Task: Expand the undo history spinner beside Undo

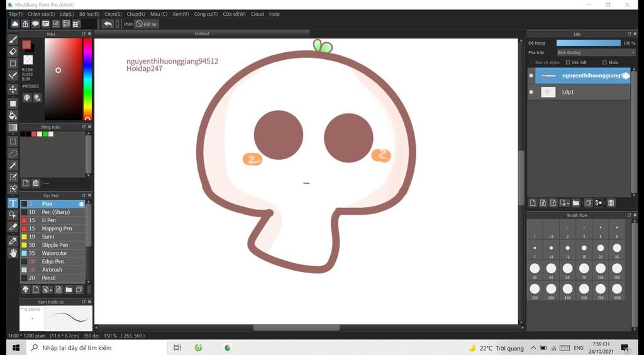Action: click(x=118, y=24)
